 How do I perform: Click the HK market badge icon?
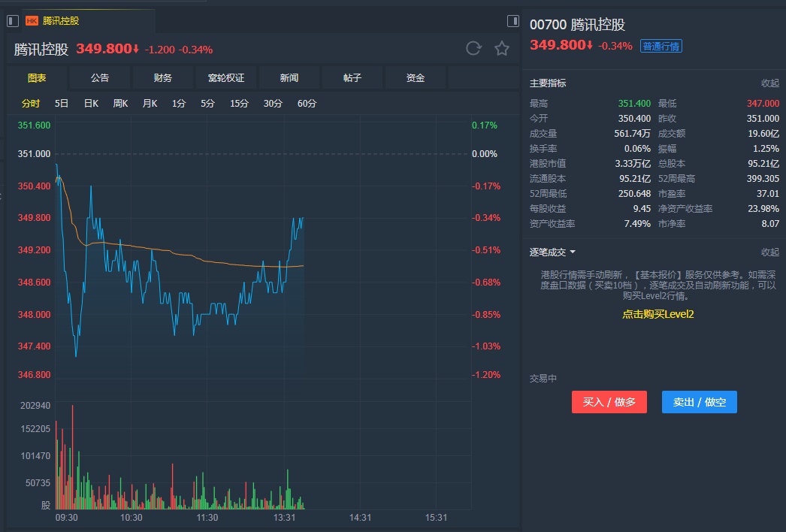pyautogui.click(x=32, y=21)
